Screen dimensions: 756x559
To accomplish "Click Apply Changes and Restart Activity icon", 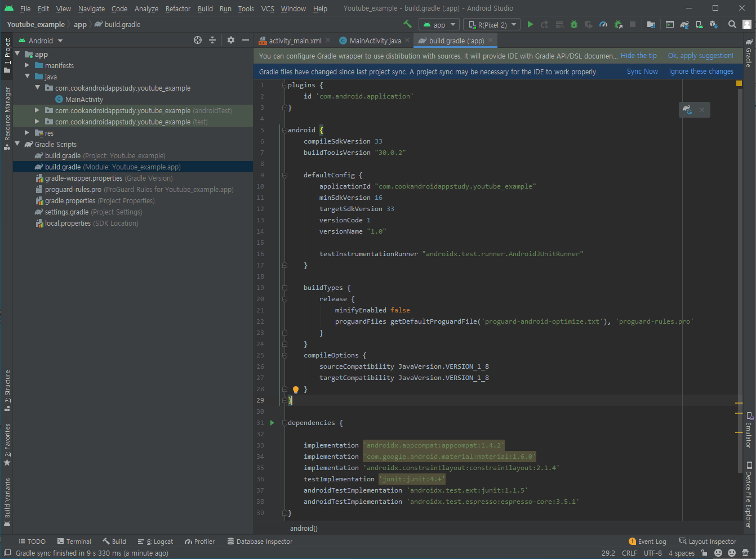I will tap(545, 24).
